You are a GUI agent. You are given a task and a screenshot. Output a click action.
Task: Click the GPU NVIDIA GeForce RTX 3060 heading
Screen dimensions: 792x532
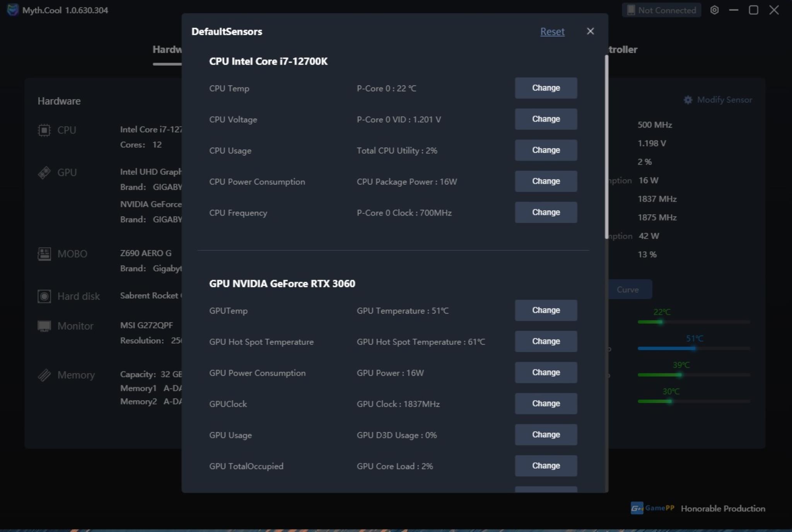282,284
